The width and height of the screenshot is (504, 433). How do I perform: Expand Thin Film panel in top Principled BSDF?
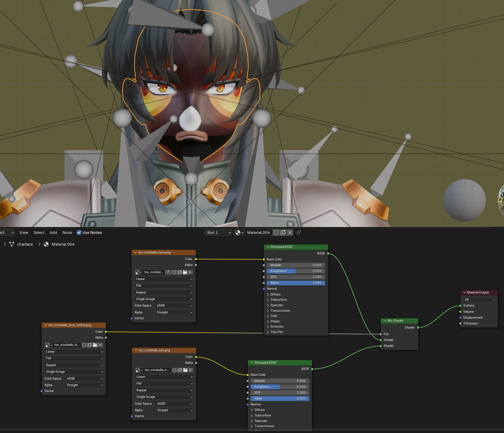click(268, 332)
